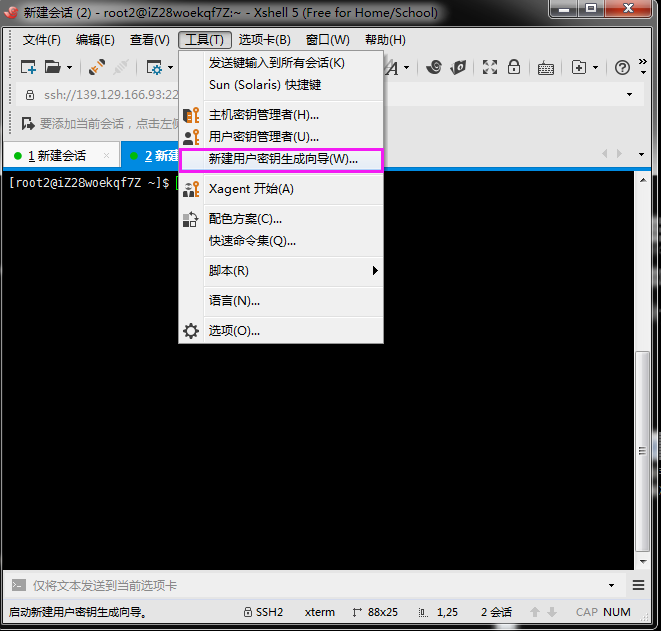Select 发送键输入到所有会话(K)

pos(281,63)
